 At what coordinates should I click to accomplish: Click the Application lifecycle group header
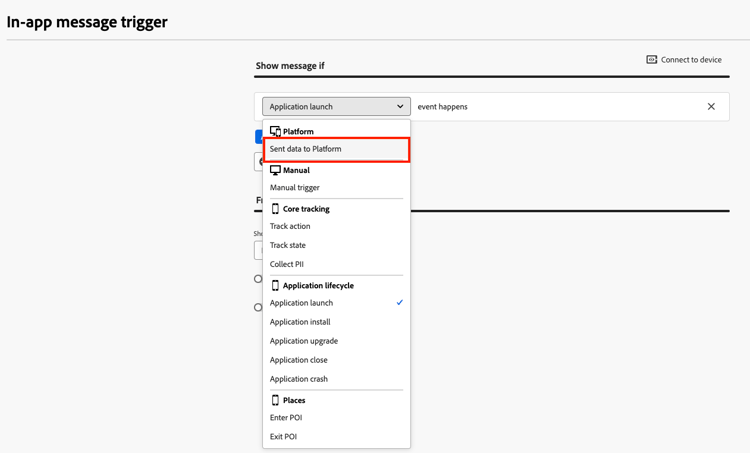[312, 285]
